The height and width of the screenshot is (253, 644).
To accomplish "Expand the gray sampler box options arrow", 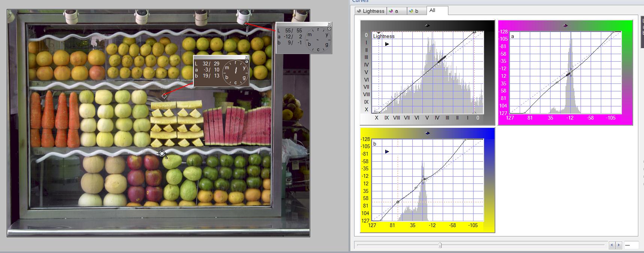I will [329, 29].
